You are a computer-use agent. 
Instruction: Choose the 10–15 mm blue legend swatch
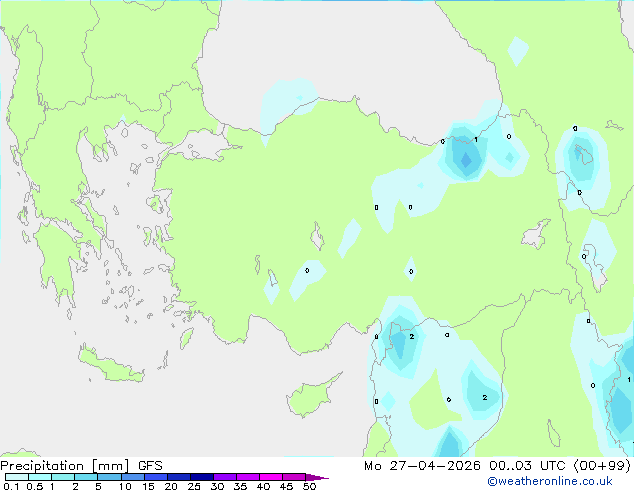(132, 477)
